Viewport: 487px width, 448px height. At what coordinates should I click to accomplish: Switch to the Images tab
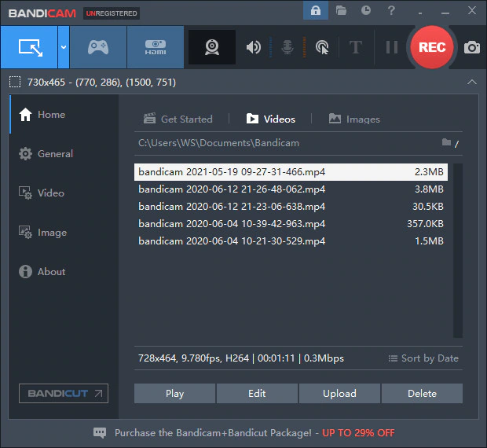(x=354, y=119)
